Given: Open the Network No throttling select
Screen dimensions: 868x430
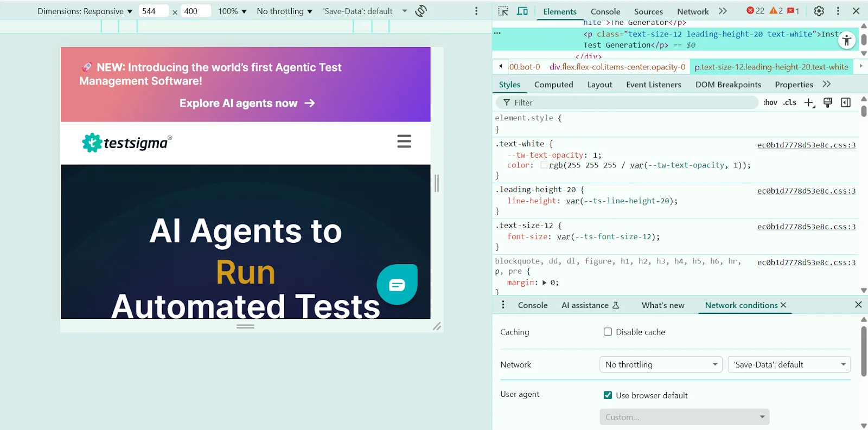Looking at the screenshot, I should (x=661, y=364).
